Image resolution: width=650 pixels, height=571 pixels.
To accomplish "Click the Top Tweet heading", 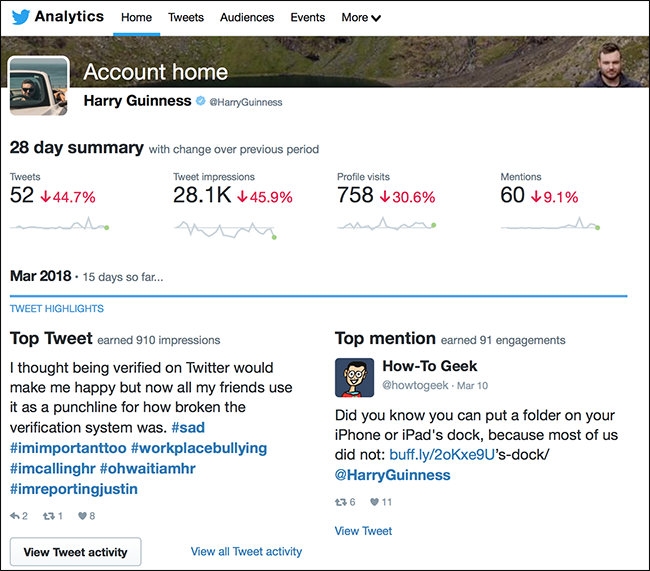I will tap(51, 338).
